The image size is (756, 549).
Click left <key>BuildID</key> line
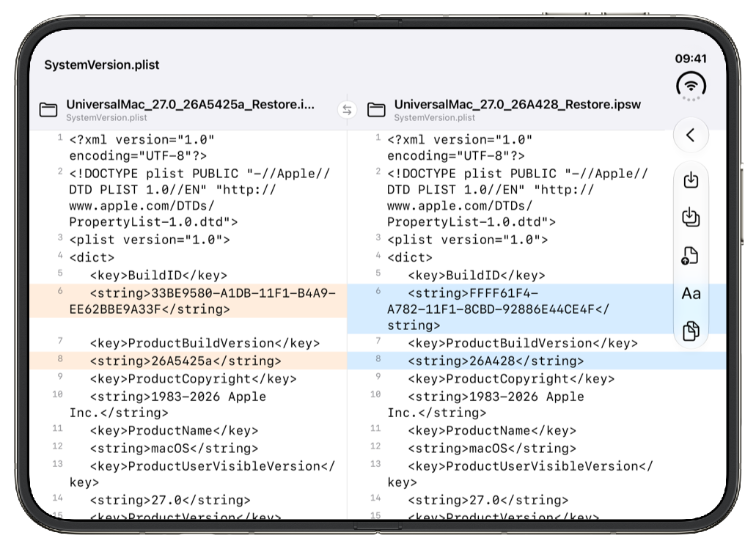point(158,275)
